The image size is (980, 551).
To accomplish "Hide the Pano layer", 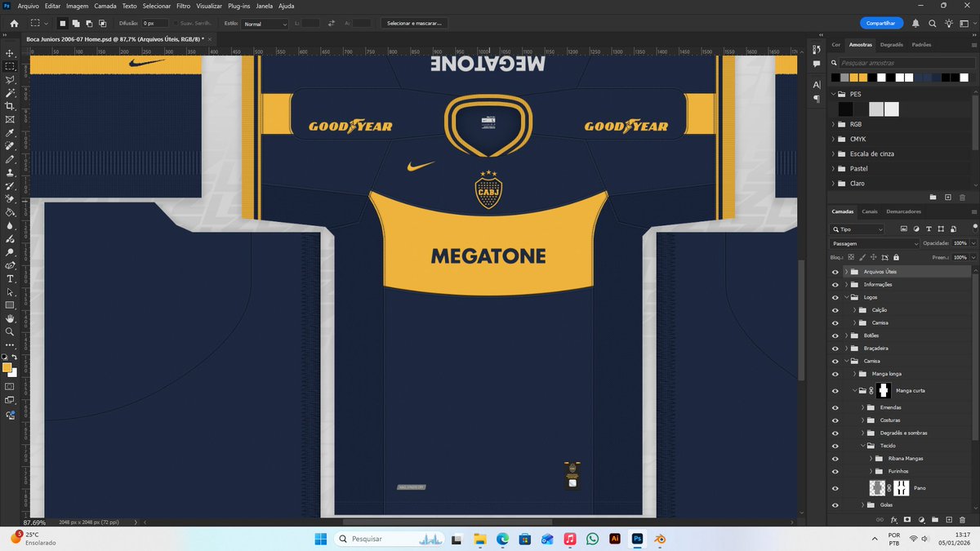I will point(835,488).
